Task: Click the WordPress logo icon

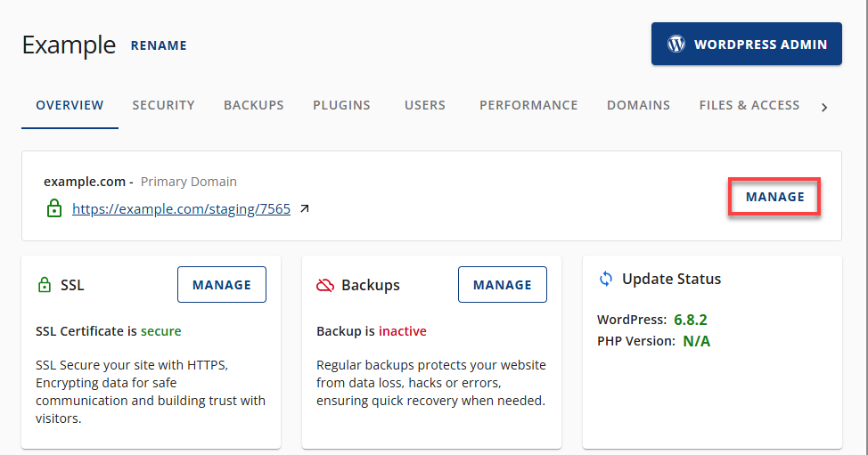Action: (676, 44)
